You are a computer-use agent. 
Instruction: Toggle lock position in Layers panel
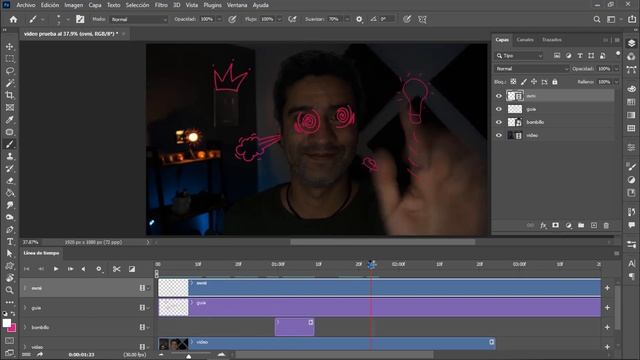(x=534, y=82)
